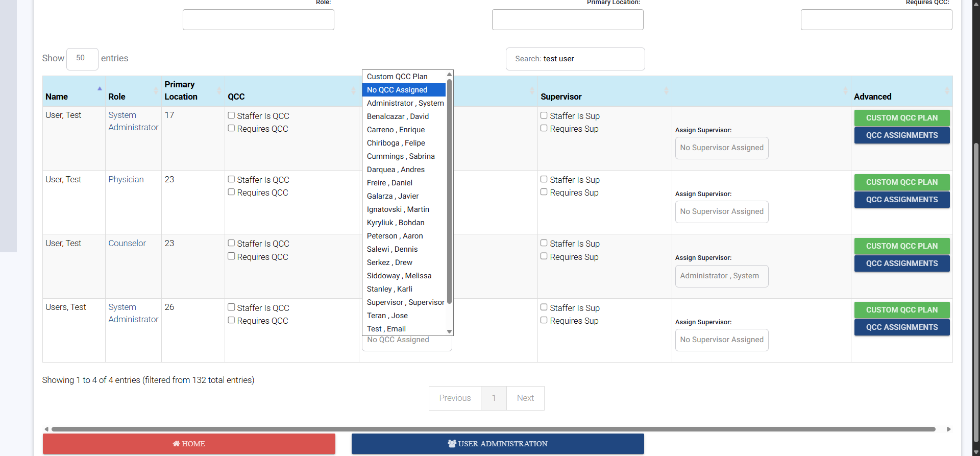The height and width of the screenshot is (456, 980).
Task: Open the Physician role link
Action: [x=126, y=180]
